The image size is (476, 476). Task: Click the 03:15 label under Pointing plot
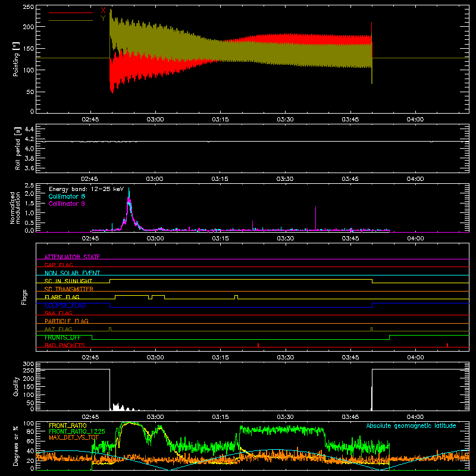[x=220, y=120]
